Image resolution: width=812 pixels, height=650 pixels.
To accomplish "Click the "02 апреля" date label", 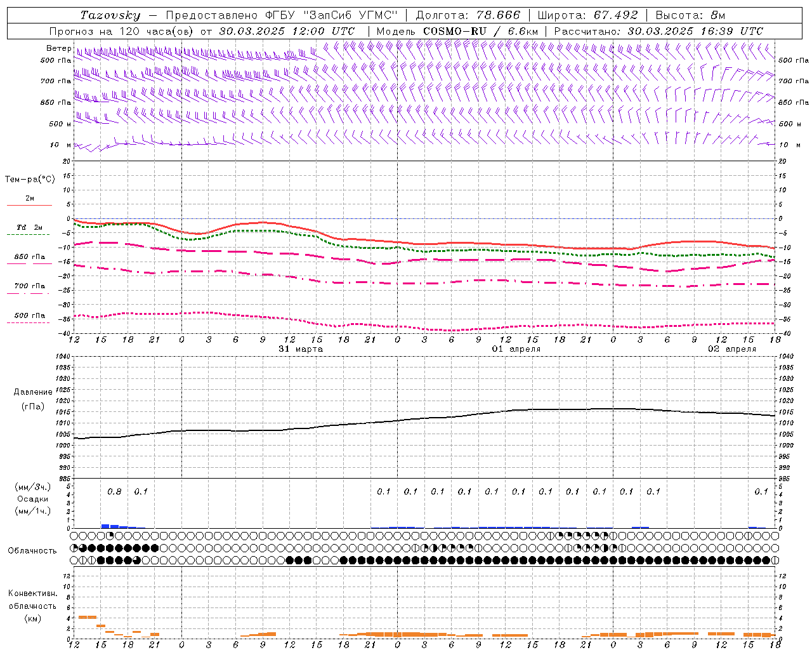I will pos(732,349).
